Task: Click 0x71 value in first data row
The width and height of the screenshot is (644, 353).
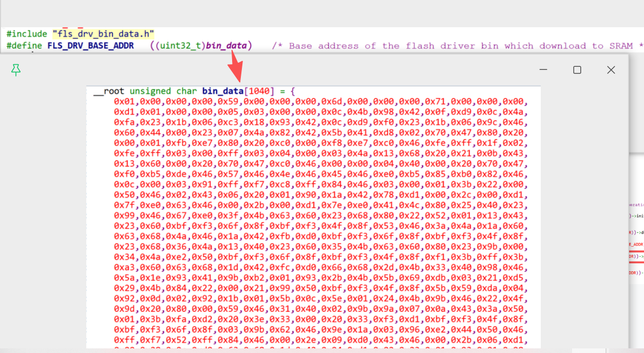Action: tap(435, 101)
